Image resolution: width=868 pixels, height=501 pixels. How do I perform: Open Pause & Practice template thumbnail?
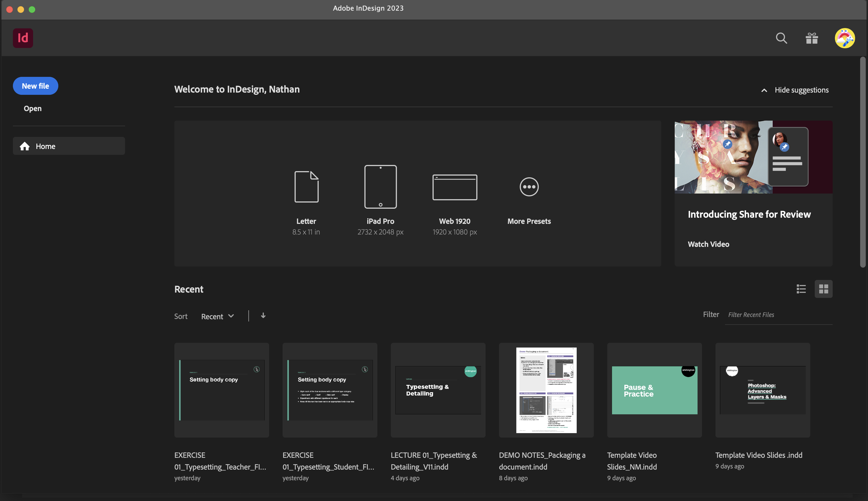[x=654, y=390]
